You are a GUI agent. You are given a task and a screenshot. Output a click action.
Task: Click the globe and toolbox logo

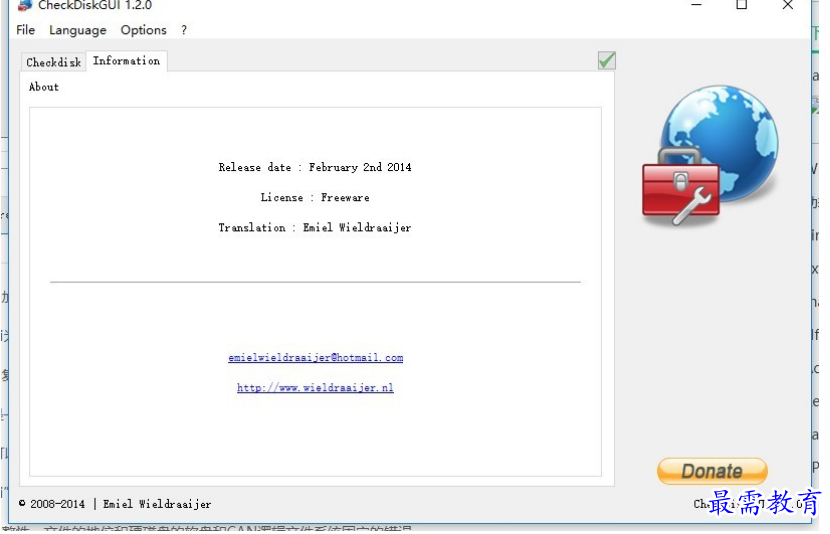pyautogui.click(x=710, y=156)
